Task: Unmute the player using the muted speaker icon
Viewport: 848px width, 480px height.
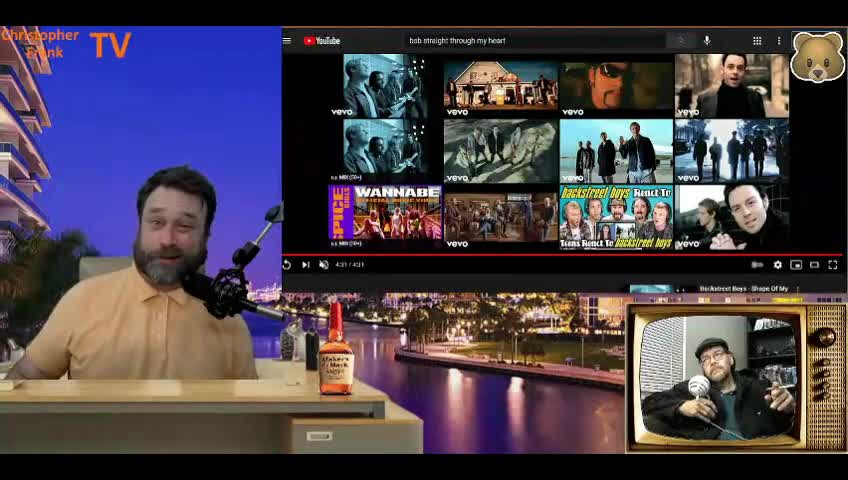Action: [x=324, y=265]
